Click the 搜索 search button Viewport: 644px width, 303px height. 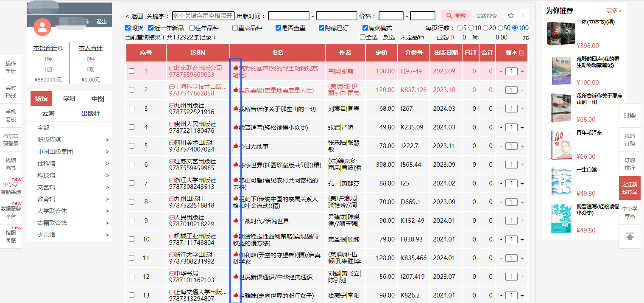pyautogui.click(x=456, y=16)
